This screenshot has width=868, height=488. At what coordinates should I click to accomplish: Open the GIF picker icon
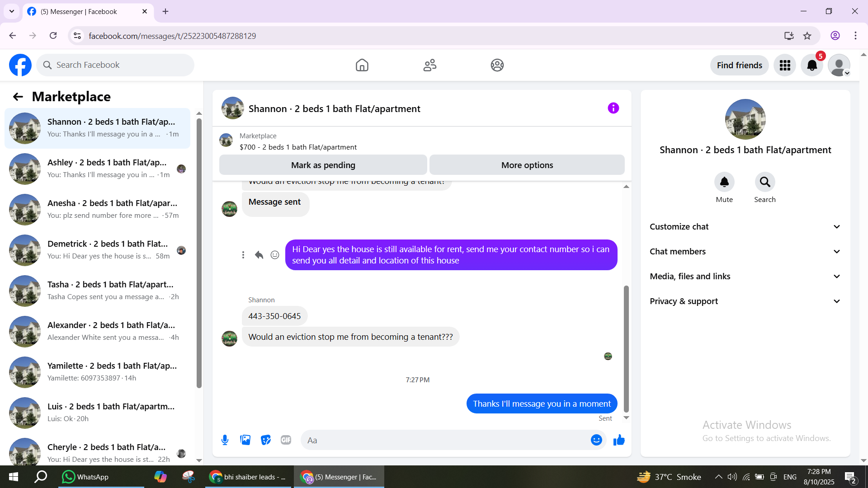click(x=286, y=440)
